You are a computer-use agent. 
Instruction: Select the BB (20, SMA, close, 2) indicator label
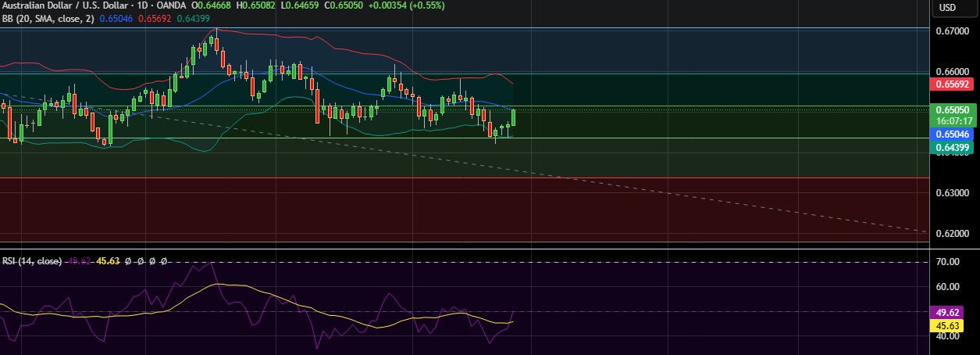point(48,20)
